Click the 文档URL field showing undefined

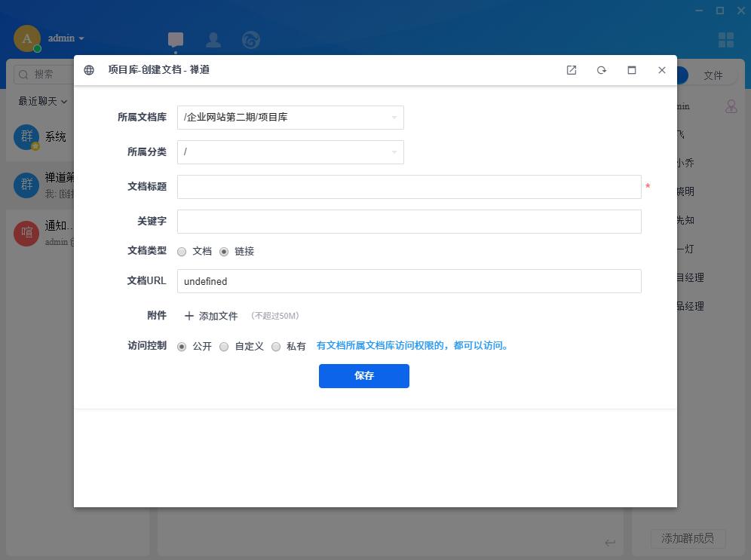pyautogui.click(x=409, y=281)
